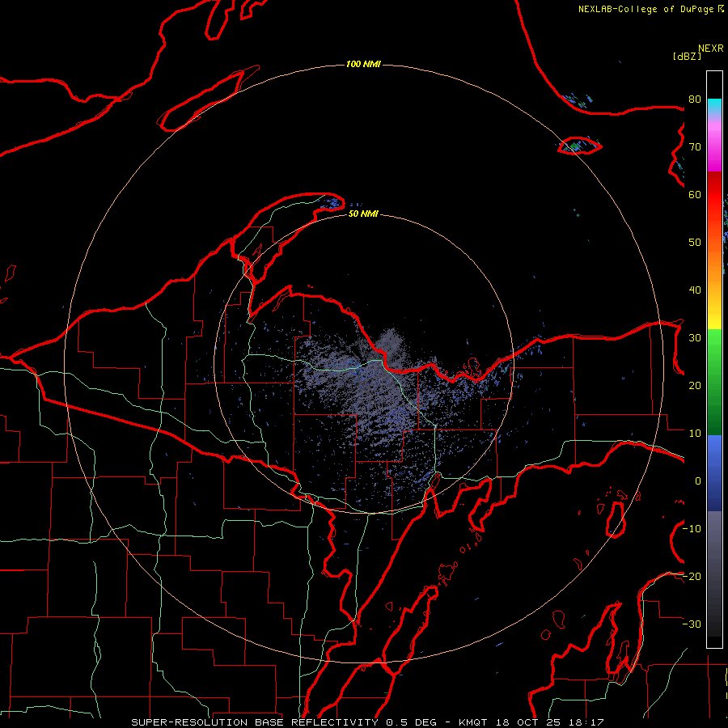
Task: Click the -30 value on the dBZ scale
Action: pyautogui.click(x=692, y=624)
